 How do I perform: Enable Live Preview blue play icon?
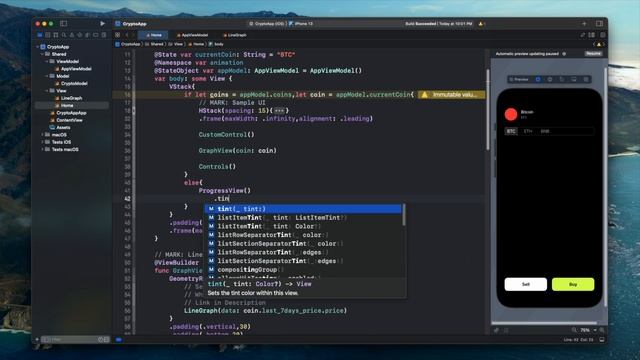click(x=538, y=79)
